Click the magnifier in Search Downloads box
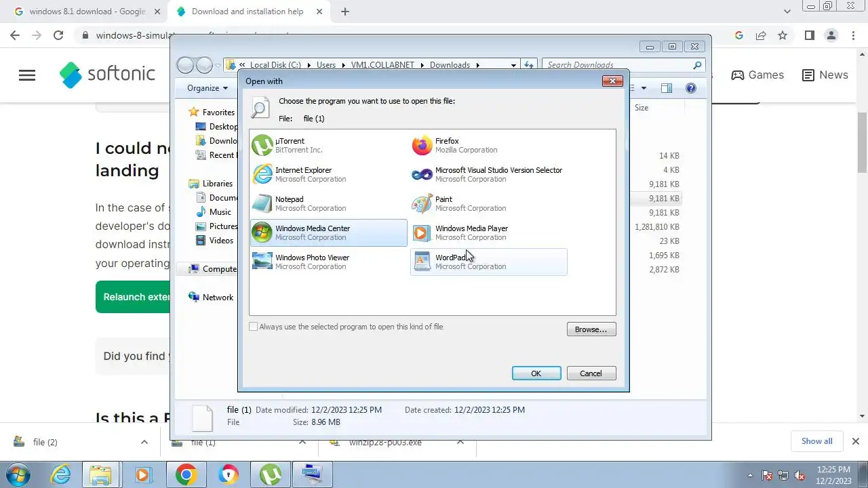868x488 pixels. (x=697, y=65)
